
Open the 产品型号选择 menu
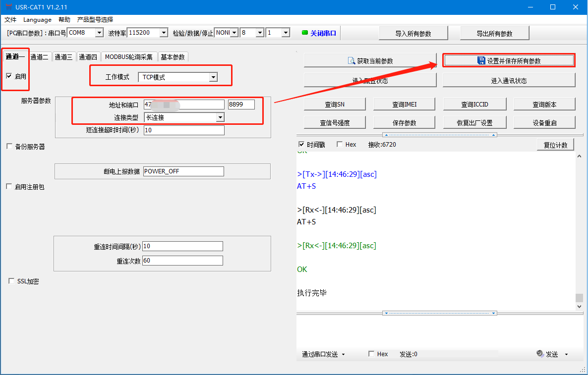pyautogui.click(x=95, y=20)
